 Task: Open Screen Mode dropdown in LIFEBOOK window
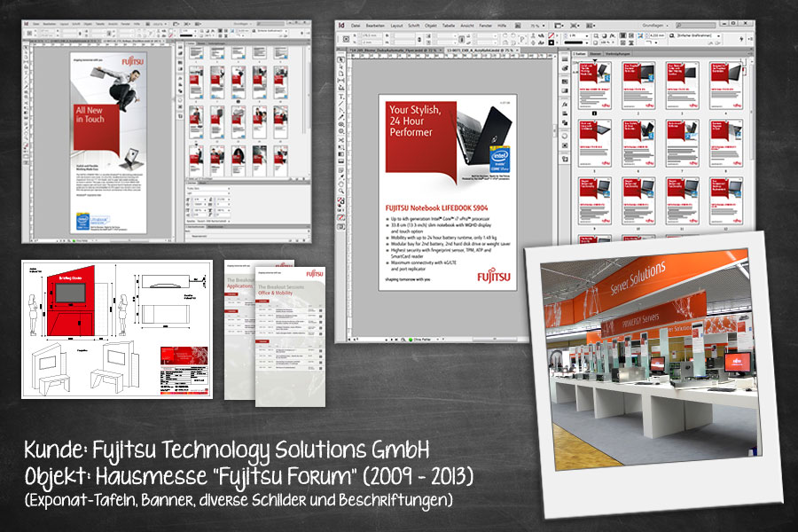[x=575, y=25]
